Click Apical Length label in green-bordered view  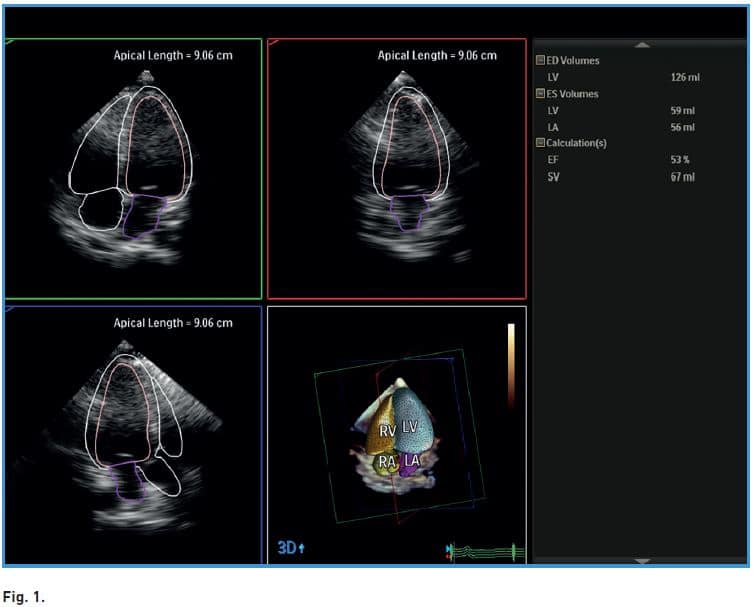coord(172,55)
